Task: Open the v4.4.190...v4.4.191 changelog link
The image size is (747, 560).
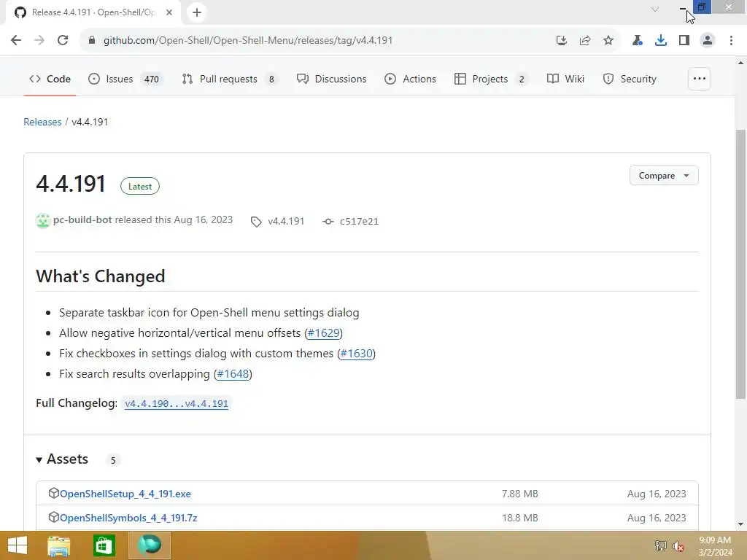Action: (177, 403)
